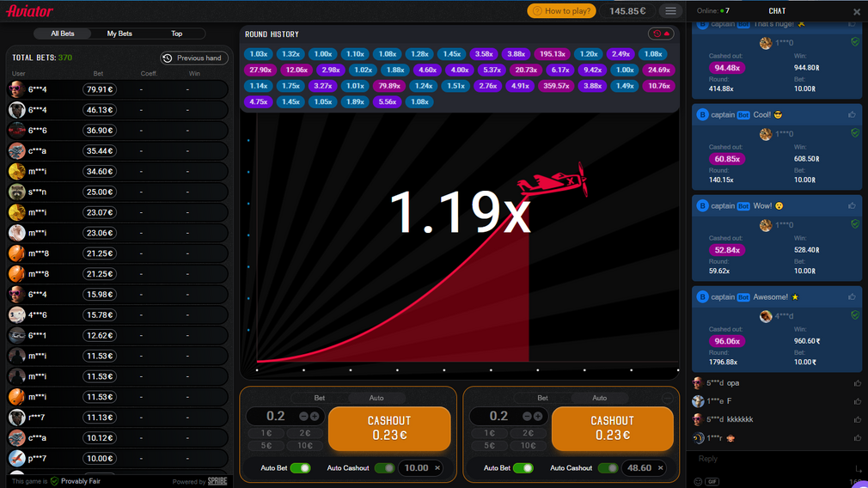Click the 145.85€ balance display
The image size is (868, 488).
tap(627, 11)
